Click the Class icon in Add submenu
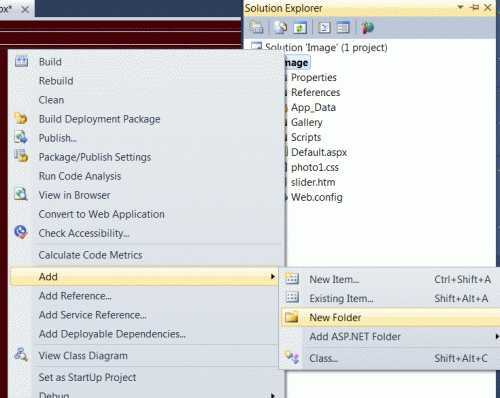Image resolution: width=500 pixels, height=398 pixels. [x=292, y=357]
